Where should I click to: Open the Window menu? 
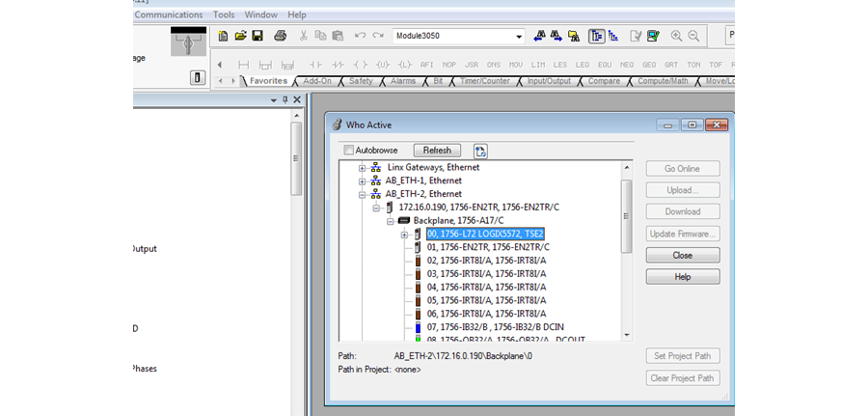260,14
